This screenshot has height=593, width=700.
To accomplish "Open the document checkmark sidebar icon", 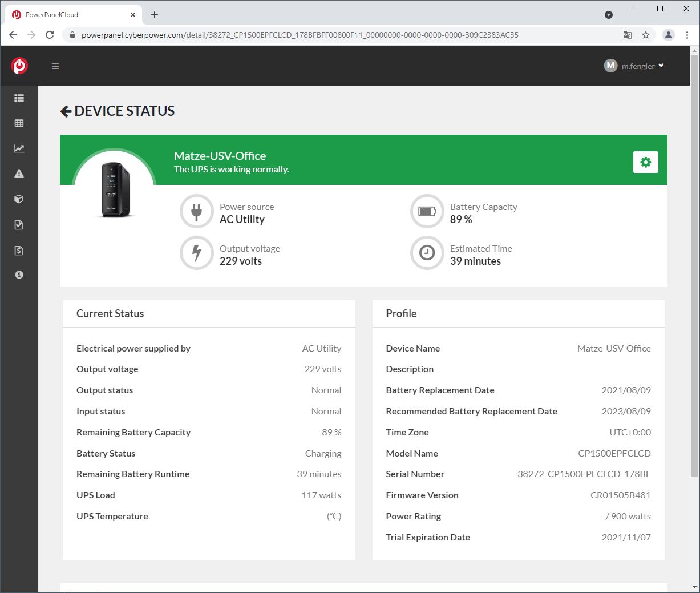I will [19, 225].
